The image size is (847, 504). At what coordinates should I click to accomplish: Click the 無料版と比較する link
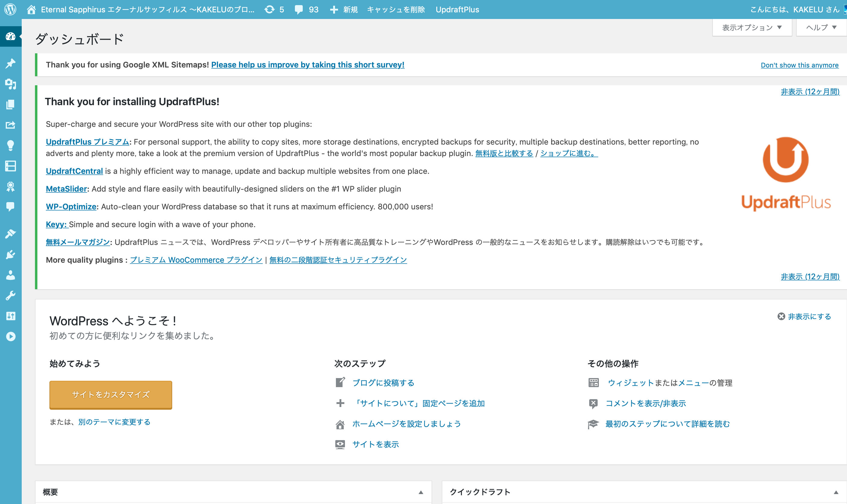pos(504,153)
